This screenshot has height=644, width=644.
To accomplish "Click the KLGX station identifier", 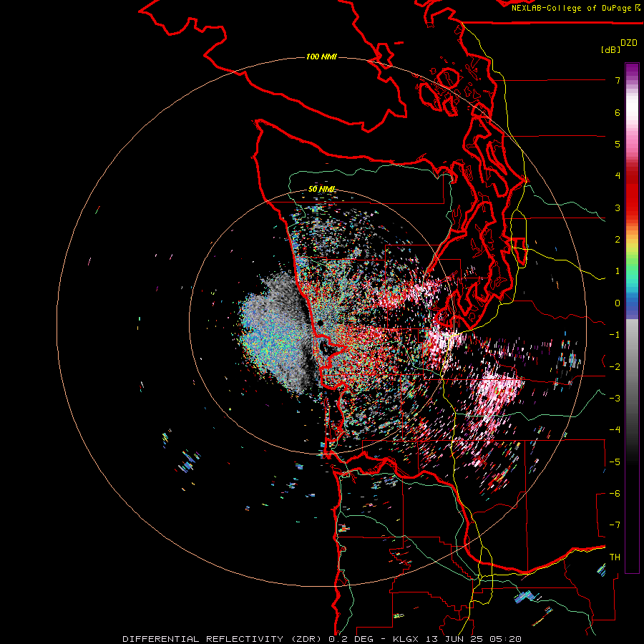I will point(406,639).
